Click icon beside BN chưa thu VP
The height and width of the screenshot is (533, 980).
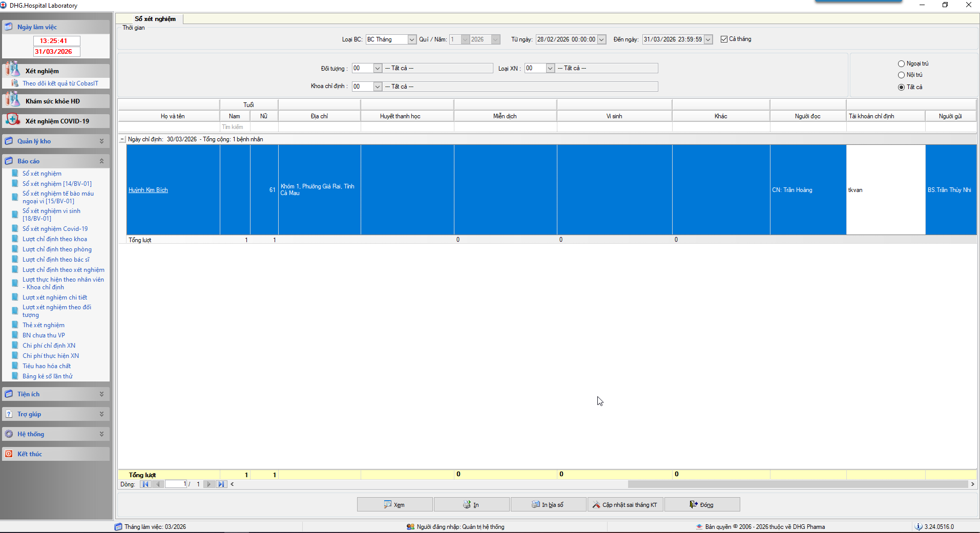pos(15,335)
